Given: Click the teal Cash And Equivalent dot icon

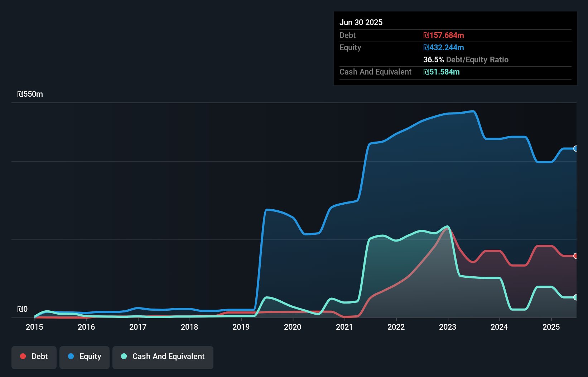Looking at the screenshot, I should 124,356.
